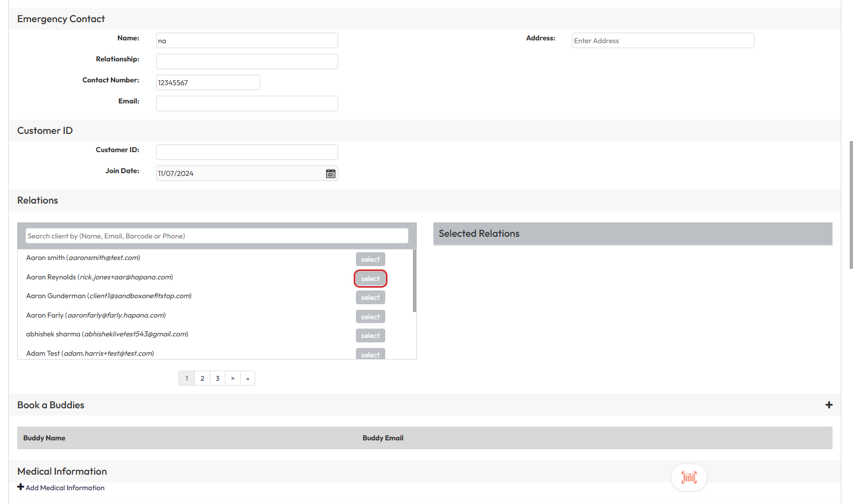
Task: Select Aaron Gunderman as a relation
Action: coord(370,298)
